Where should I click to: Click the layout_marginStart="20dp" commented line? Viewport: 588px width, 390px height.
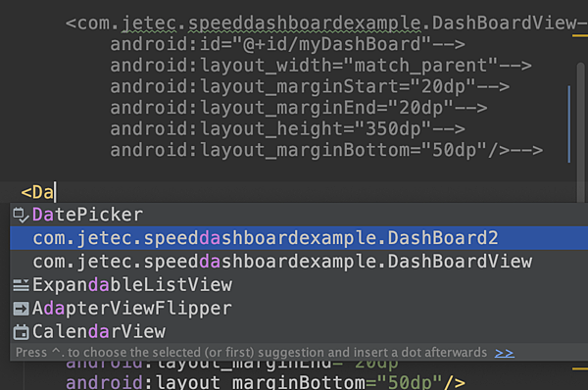coord(310,86)
